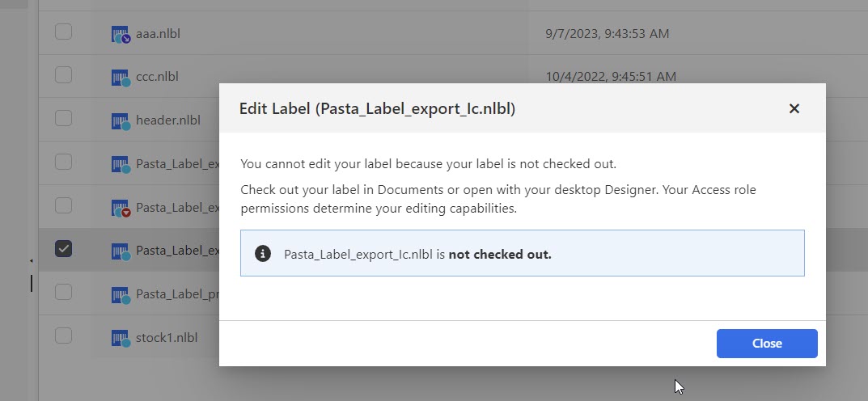Dismiss the Edit Label dialog with X
Screen dimensions: 868x401
pos(794,108)
